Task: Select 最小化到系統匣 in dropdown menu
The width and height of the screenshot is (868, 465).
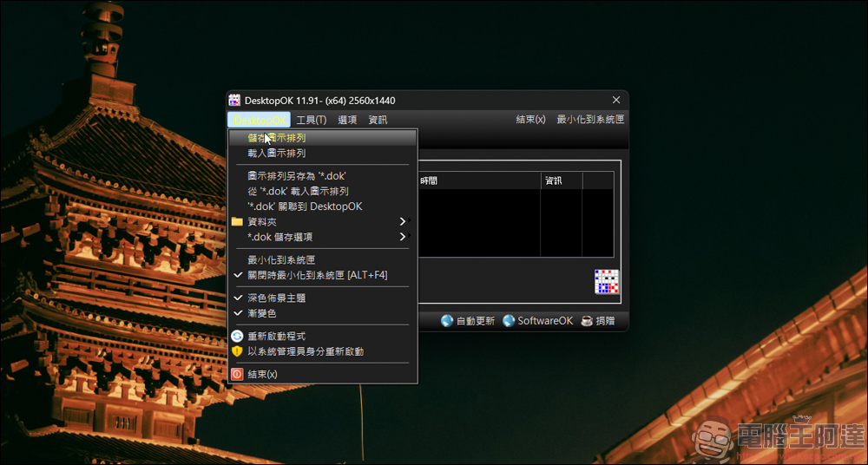Action: [323, 259]
